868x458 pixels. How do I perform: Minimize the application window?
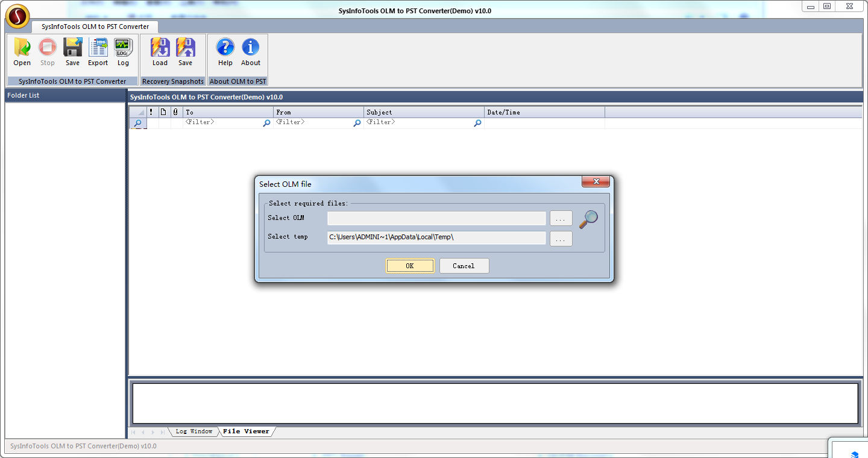(810, 6)
